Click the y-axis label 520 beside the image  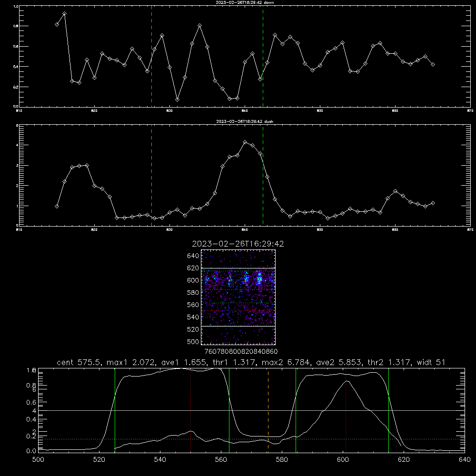coord(193,329)
